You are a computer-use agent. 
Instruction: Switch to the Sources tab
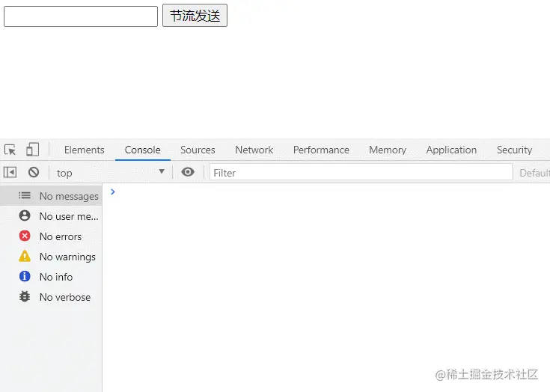(198, 150)
